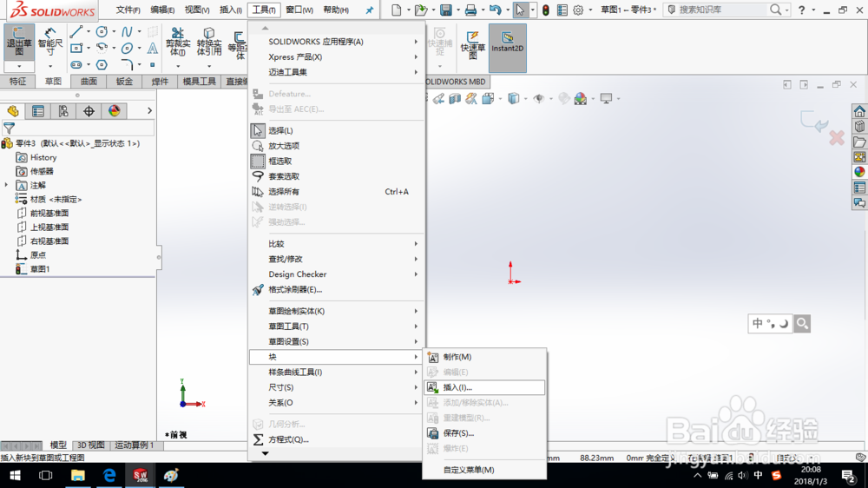This screenshot has height=488, width=868.
Task: Click 方程式(Q)... menu item
Action: (337, 439)
